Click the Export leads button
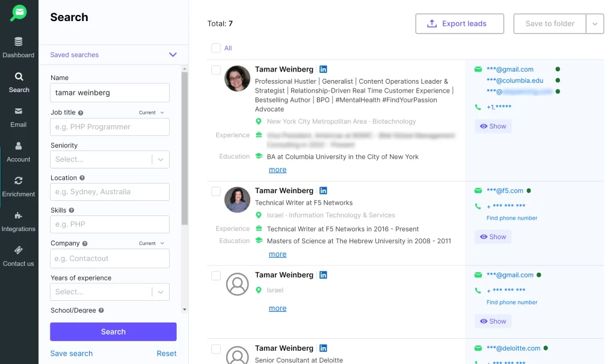This screenshot has width=616, height=364. pyautogui.click(x=460, y=23)
